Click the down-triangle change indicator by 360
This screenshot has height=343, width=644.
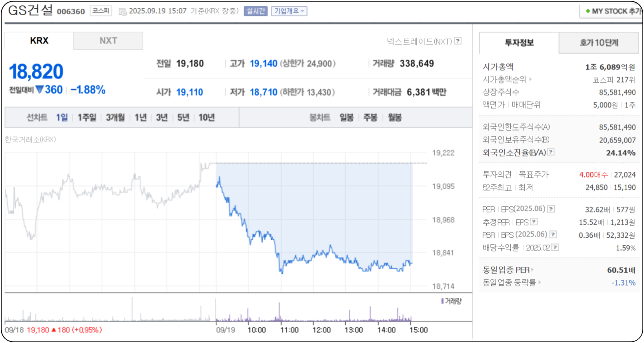coord(40,89)
